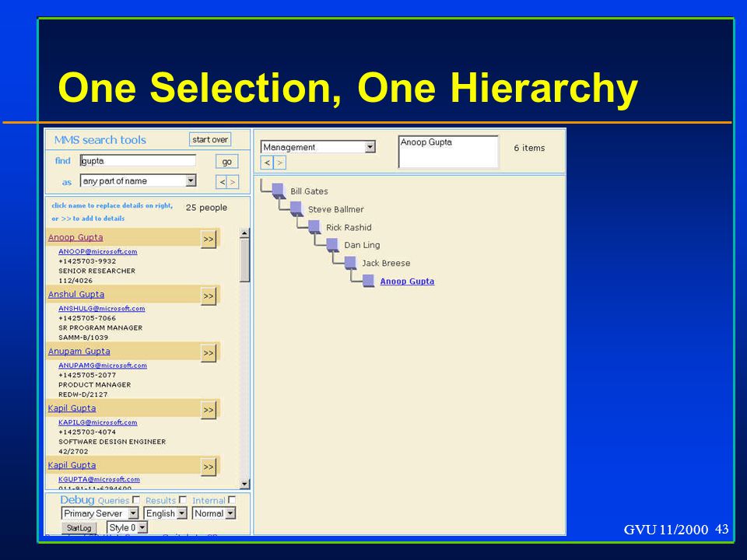Open the Management hierarchy dropdown
The image size is (747, 560).
click(318, 147)
